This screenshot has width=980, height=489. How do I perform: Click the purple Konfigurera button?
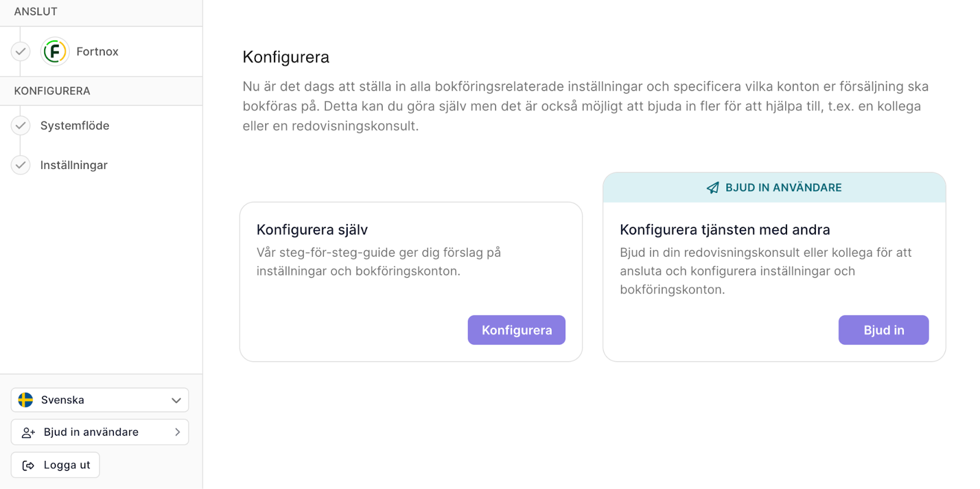[516, 330]
